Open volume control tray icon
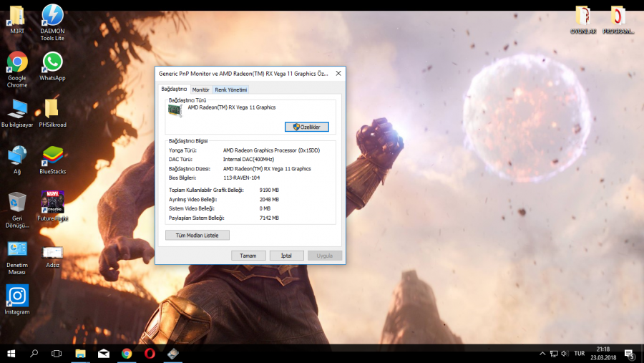 pyautogui.click(x=565, y=354)
